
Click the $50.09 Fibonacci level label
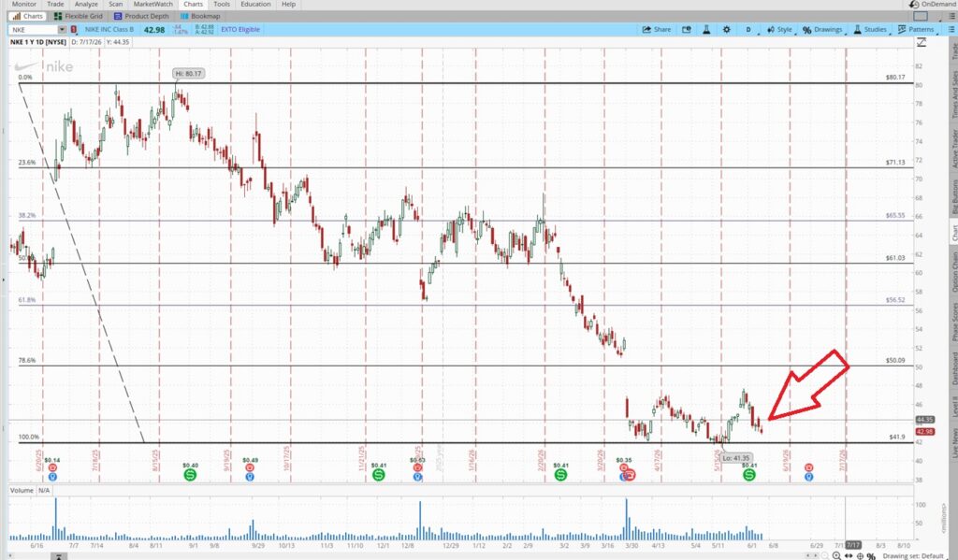tap(895, 360)
